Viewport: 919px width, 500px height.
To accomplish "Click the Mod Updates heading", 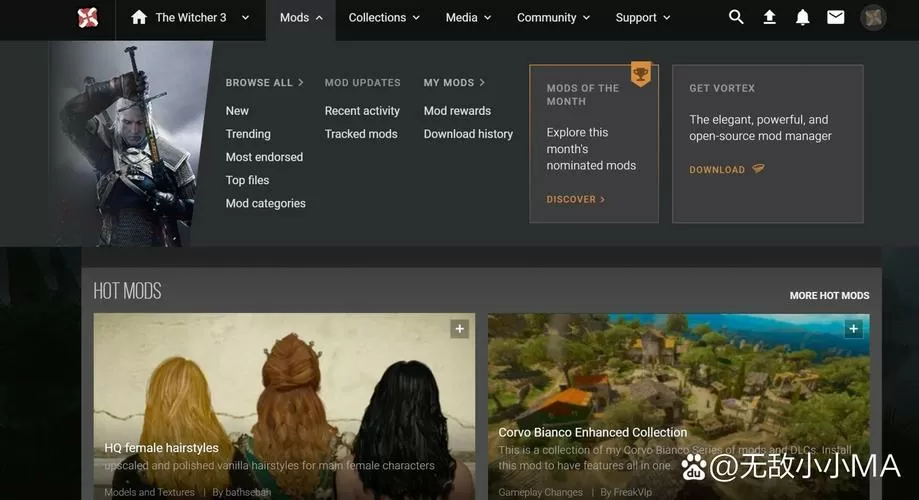I will coord(363,83).
